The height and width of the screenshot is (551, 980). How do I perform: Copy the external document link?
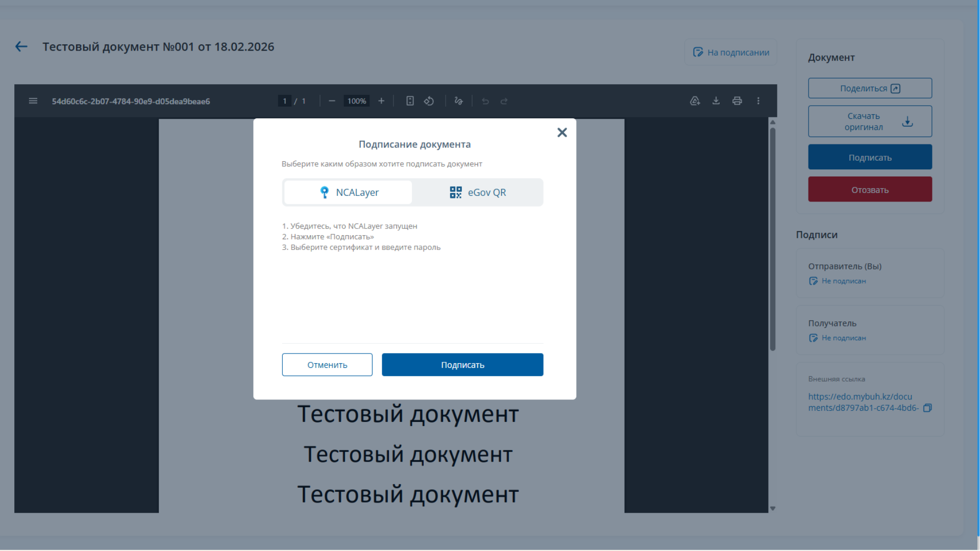coord(928,408)
